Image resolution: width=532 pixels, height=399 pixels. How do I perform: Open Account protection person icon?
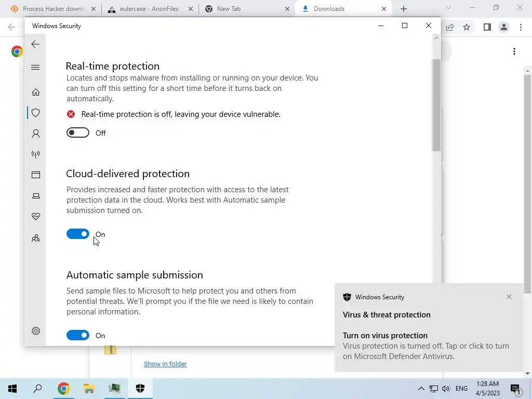(x=36, y=134)
